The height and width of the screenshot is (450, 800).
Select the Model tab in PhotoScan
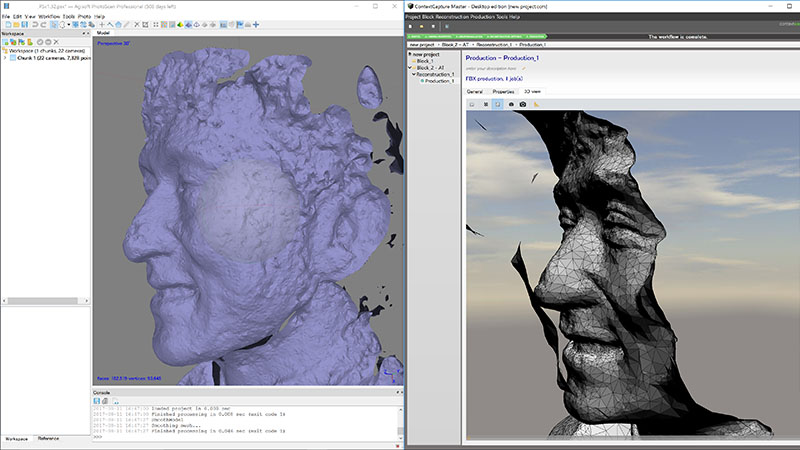pos(103,33)
